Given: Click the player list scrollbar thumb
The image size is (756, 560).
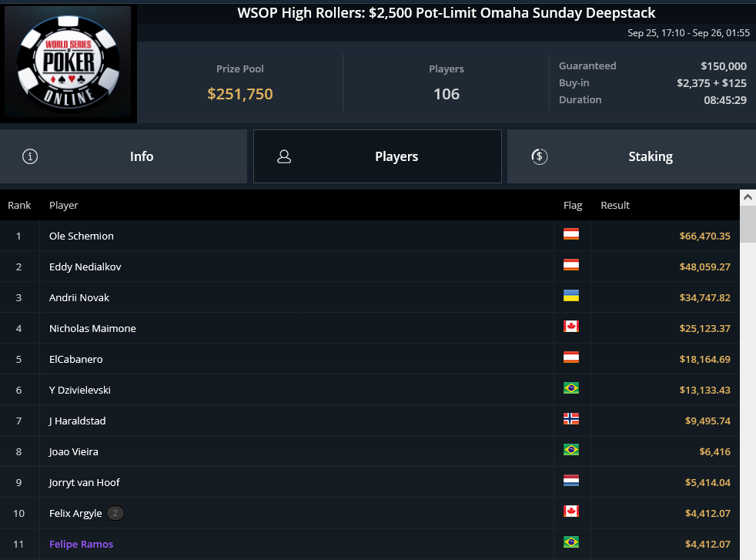Looking at the screenshot, I should (x=748, y=224).
